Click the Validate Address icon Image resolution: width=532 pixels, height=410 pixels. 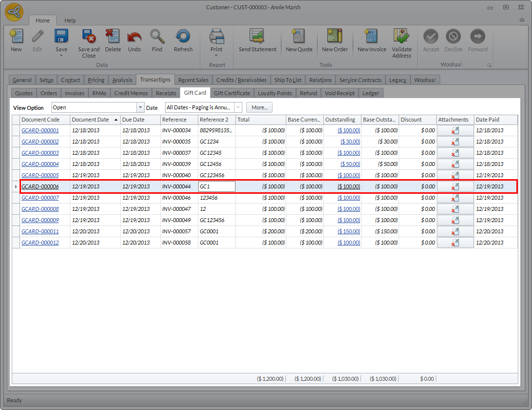[x=402, y=37]
